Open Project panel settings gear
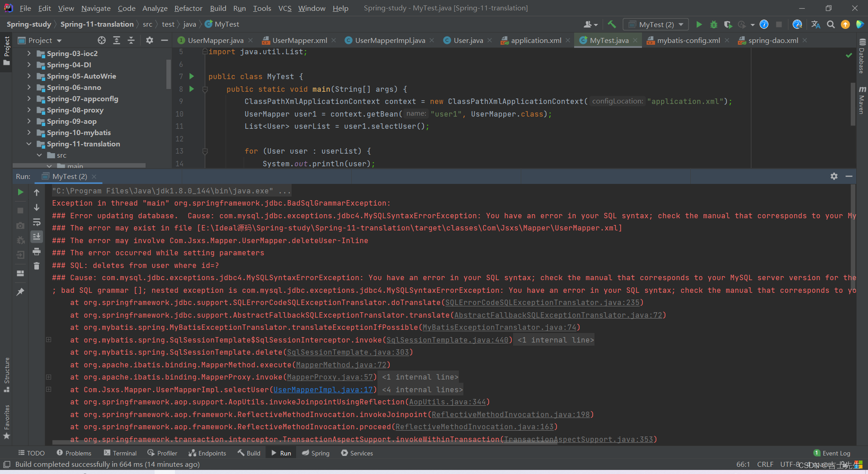Screen dimensions: 868x474 (x=150, y=40)
